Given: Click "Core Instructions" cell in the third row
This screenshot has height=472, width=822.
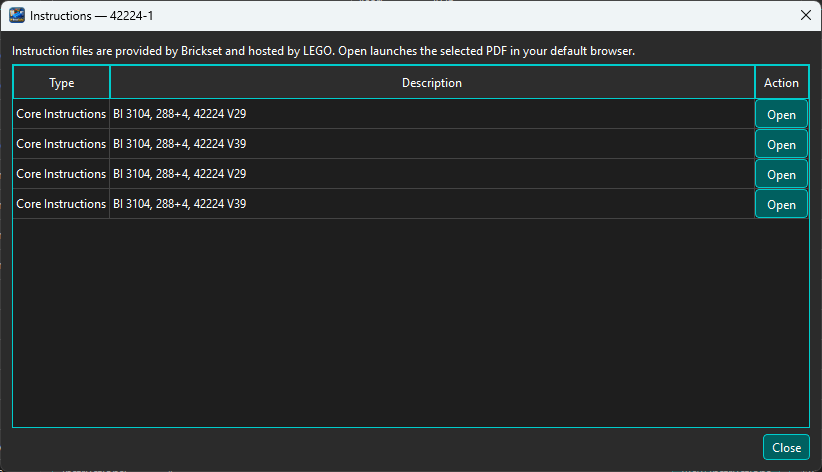Looking at the screenshot, I should 61,174.
